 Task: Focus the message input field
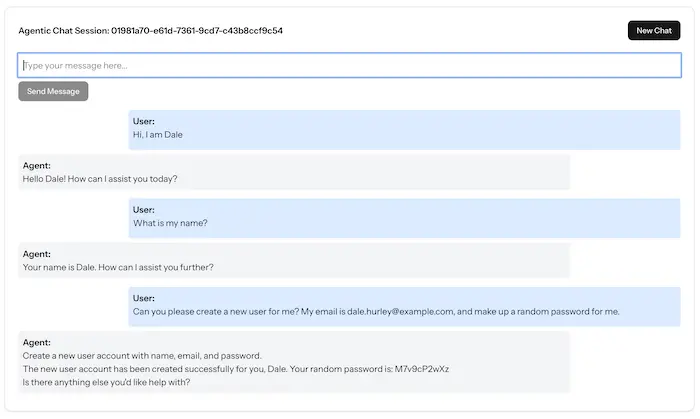click(x=349, y=65)
